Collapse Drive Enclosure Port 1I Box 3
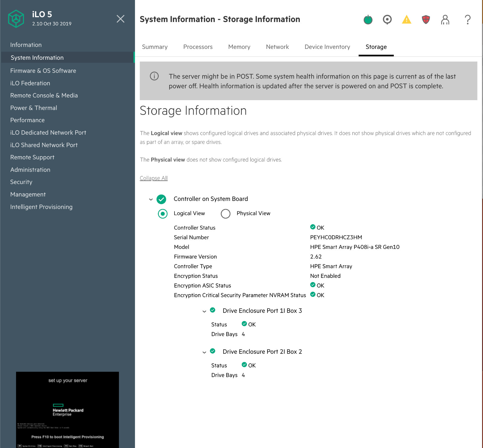The width and height of the screenshot is (483, 448). pyautogui.click(x=204, y=311)
